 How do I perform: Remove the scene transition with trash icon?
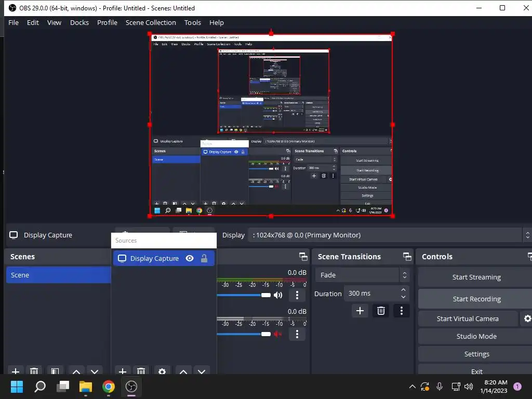point(381,311)
